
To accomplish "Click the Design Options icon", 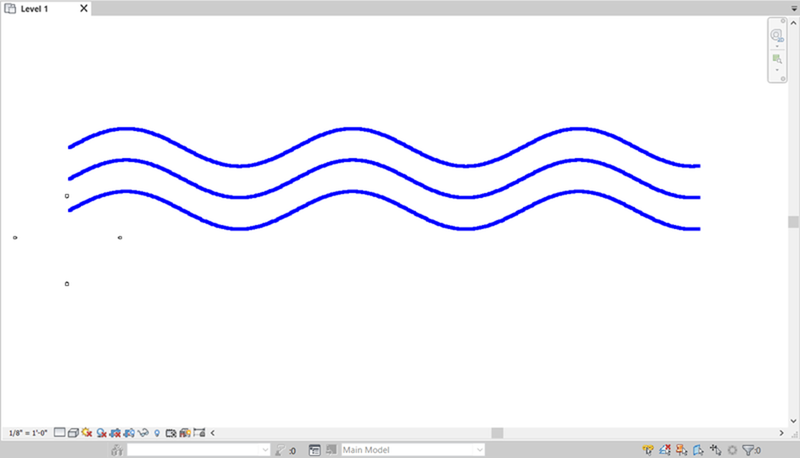I will tap(315, 450).
